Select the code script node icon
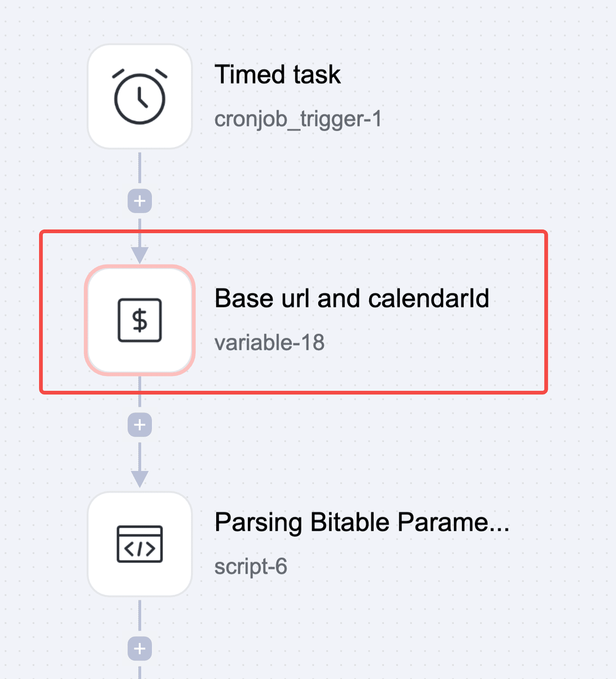 point(140,544)
